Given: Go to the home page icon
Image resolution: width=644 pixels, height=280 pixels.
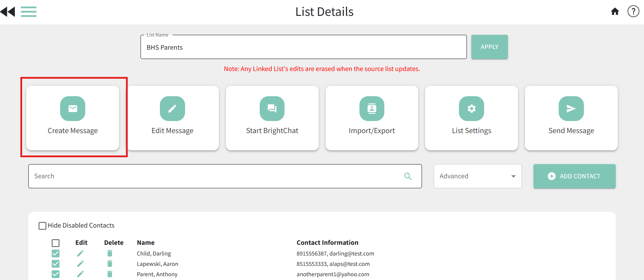Looking at the screenshot, I should 615,12.
